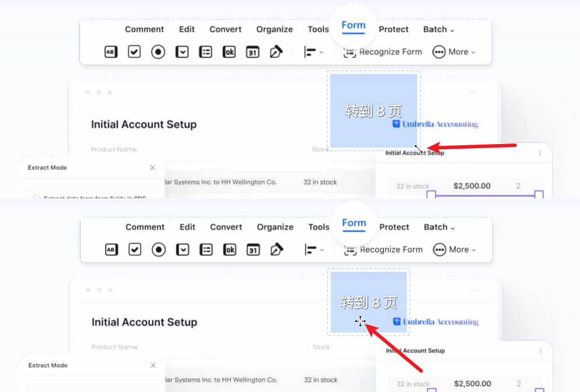Image resolution: width=580 pixels, height=392 pixels.
Task: Select the radio button tool in upper toolbar
Action: pyautogui.click(x=158, y=52)
